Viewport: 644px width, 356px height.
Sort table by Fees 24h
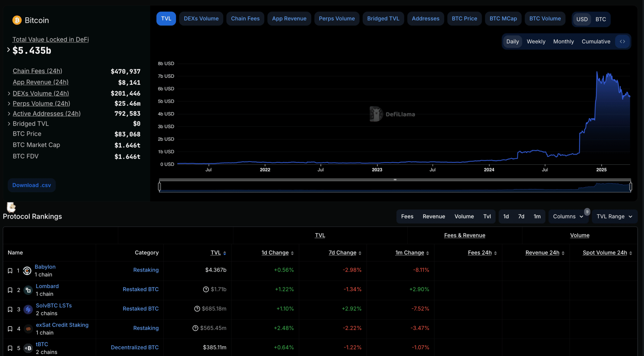pyautogui.click(x=495, y=253)
